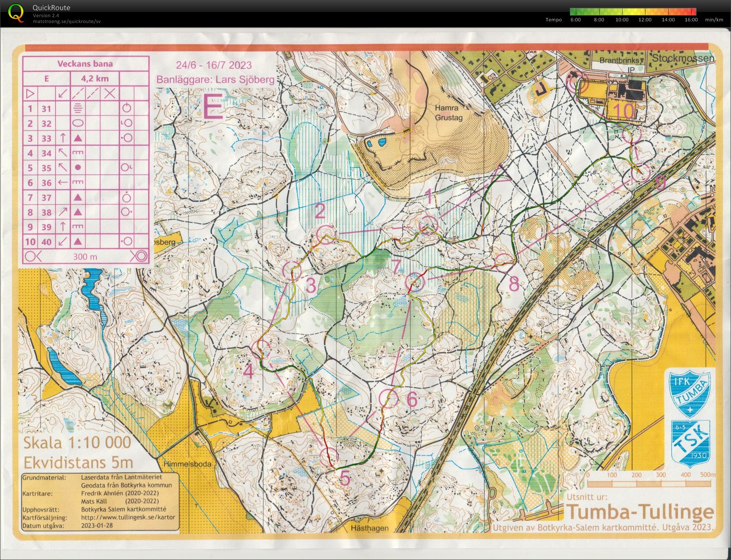Click control code '31' in description table
Screen dimensions: 731x560
tap(46, 109)
